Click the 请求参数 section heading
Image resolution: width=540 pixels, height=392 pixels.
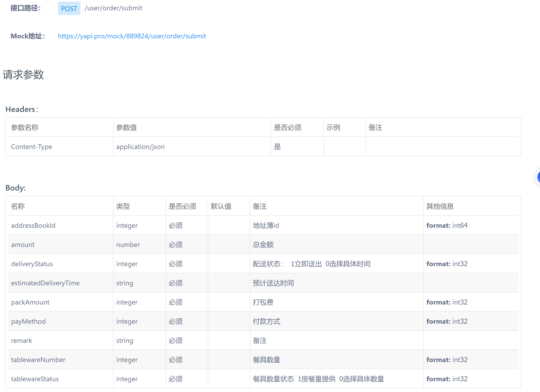(23, 75)
